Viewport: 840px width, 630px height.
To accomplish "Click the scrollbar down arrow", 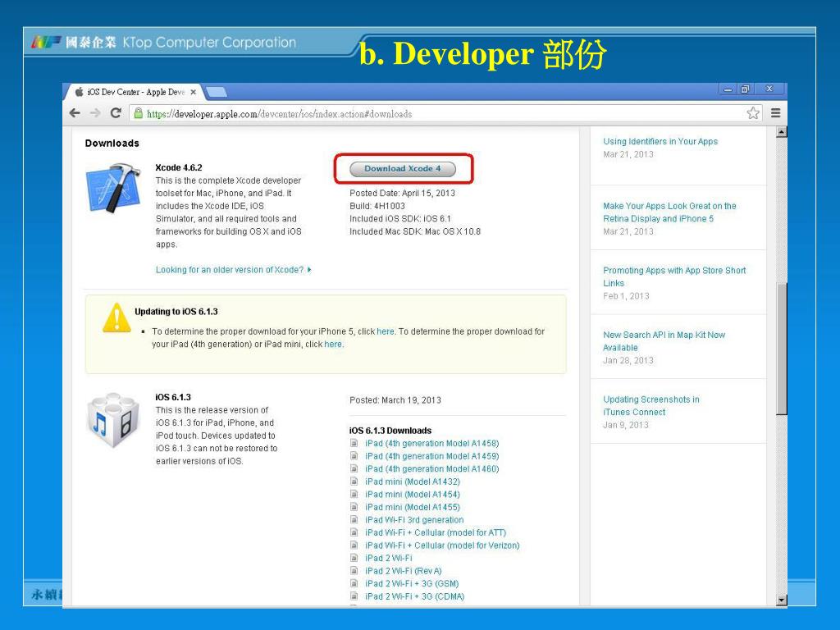I will click(x=782, y=600).
